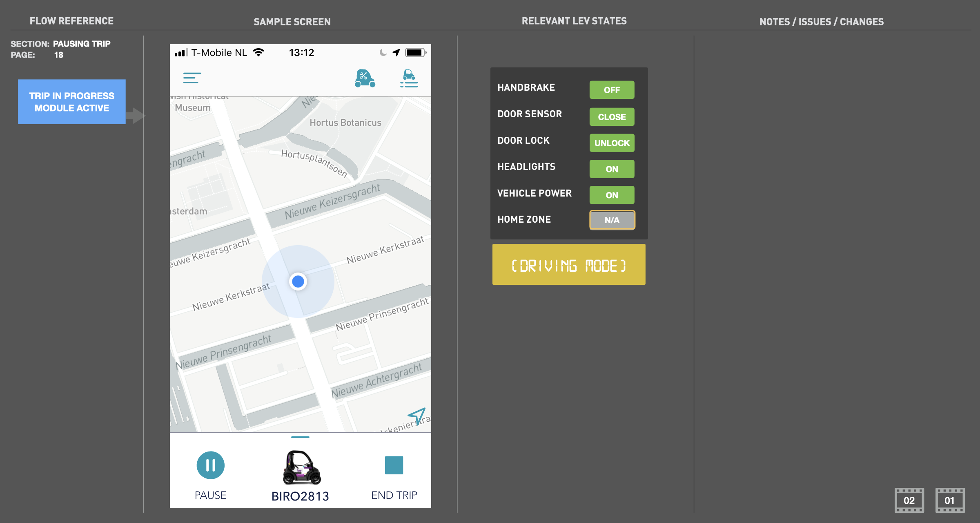Open the vehicle list icon
Image resolution: width=980 pixels, height=523 pixels.
[409, 78]
